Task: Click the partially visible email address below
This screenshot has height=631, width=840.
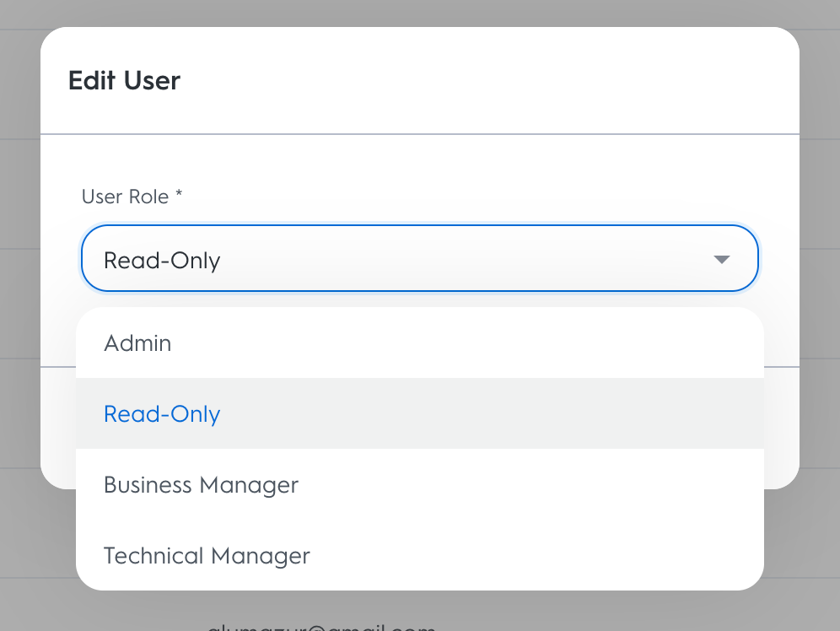Action: tap(320, 626)
